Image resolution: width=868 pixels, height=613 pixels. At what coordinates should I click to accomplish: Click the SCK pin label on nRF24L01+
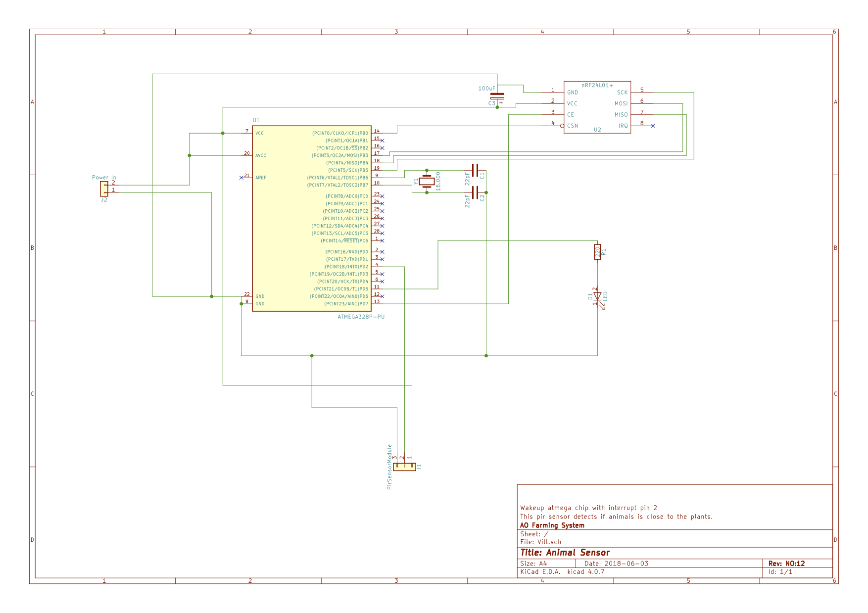622,93
